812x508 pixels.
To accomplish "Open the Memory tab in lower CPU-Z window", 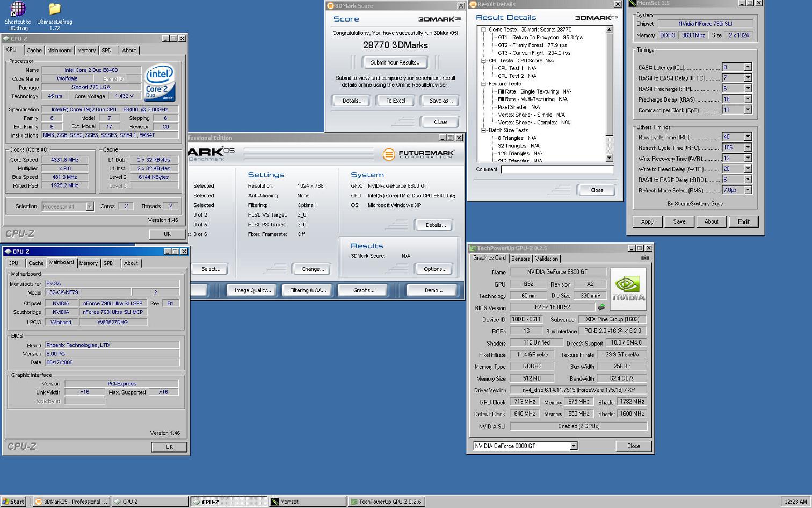I will click(x=88, y=263).
